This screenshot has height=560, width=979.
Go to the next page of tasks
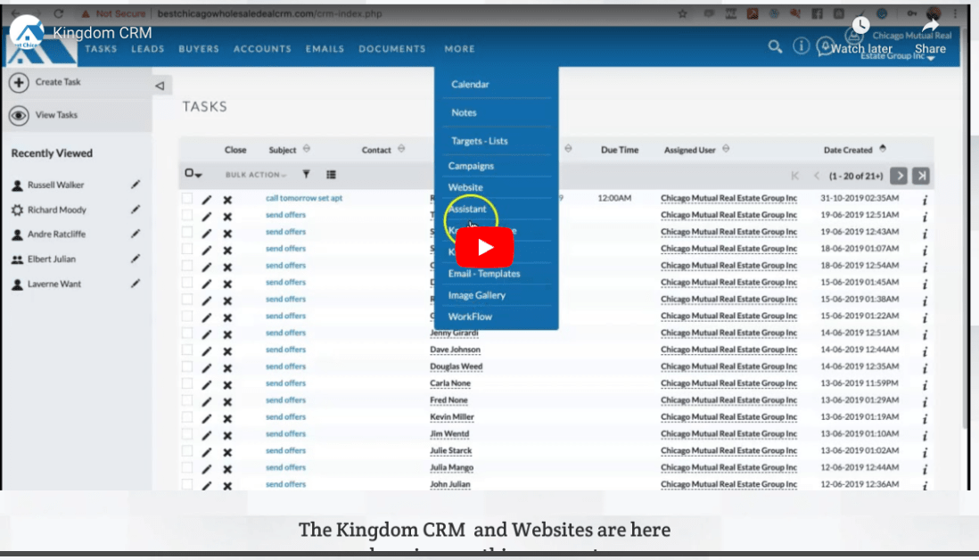[x=899, y=176]
